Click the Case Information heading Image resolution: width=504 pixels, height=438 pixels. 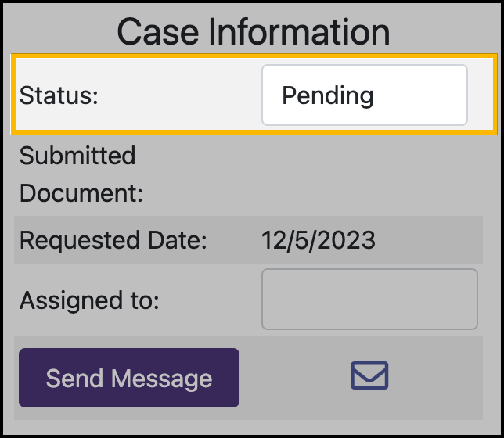tap(253, 32)
